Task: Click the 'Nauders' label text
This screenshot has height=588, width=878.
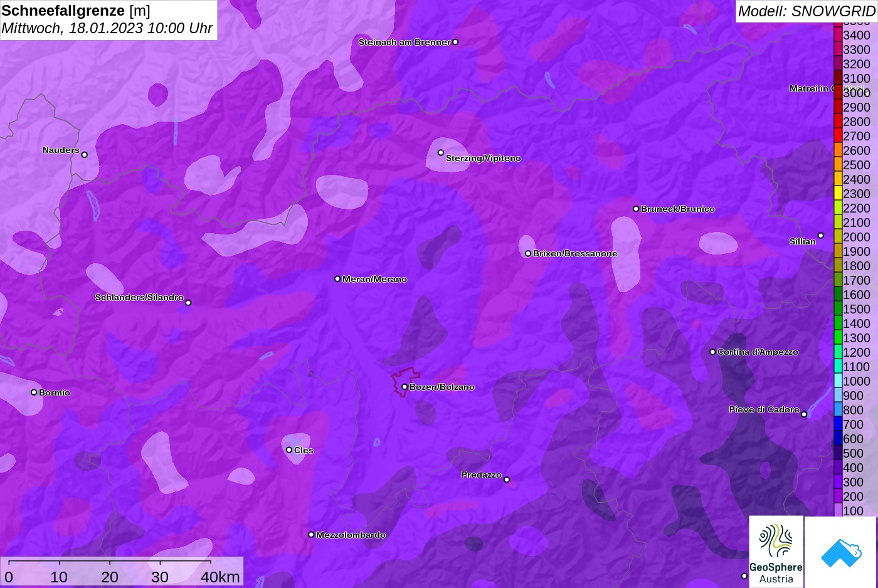Action: pos(61,150)
